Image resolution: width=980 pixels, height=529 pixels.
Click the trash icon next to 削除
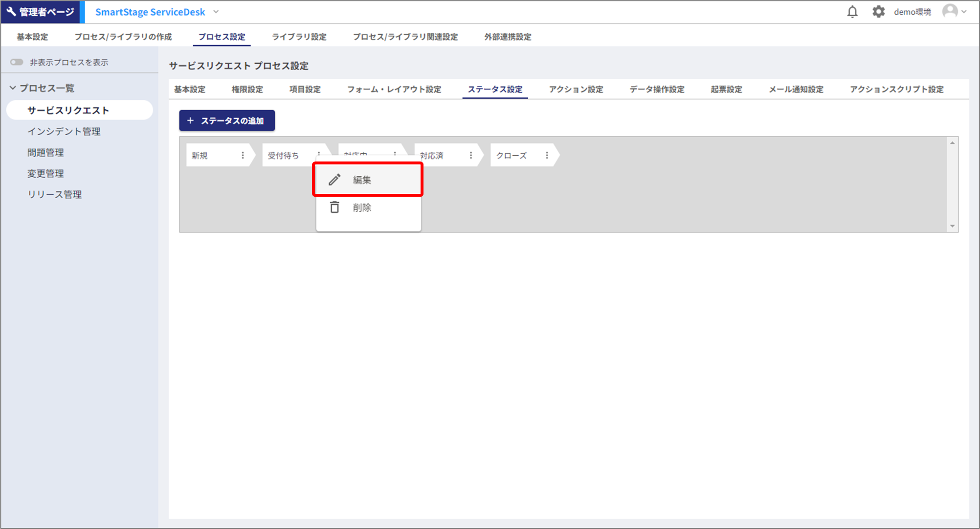tap(334, 207)
